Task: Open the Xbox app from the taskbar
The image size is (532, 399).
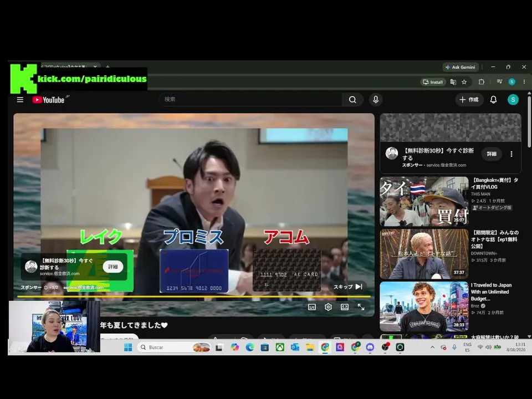Action: tap(280, 347)
